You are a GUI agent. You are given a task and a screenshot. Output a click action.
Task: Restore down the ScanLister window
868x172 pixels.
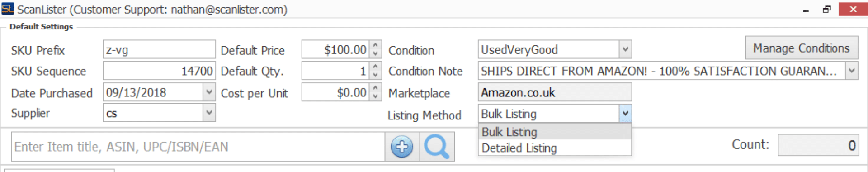(x=827, y=9)
